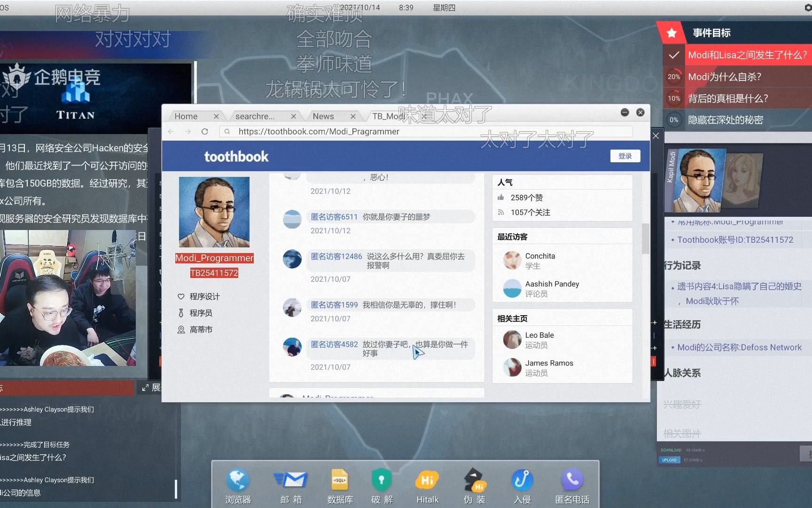The height and width of the screenshot is (508, 812).
Task: Click the search icon in address bar
Action: 227,132
